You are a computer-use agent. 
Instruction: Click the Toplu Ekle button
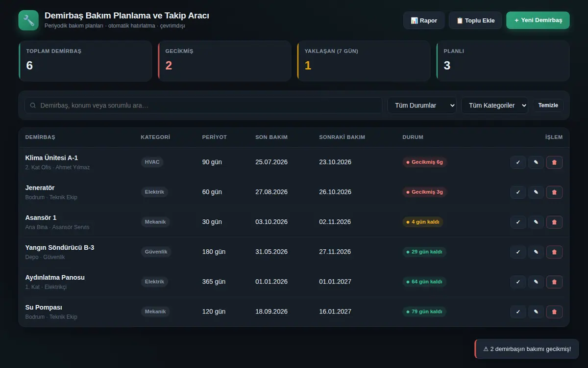click(x=475, y=21)
